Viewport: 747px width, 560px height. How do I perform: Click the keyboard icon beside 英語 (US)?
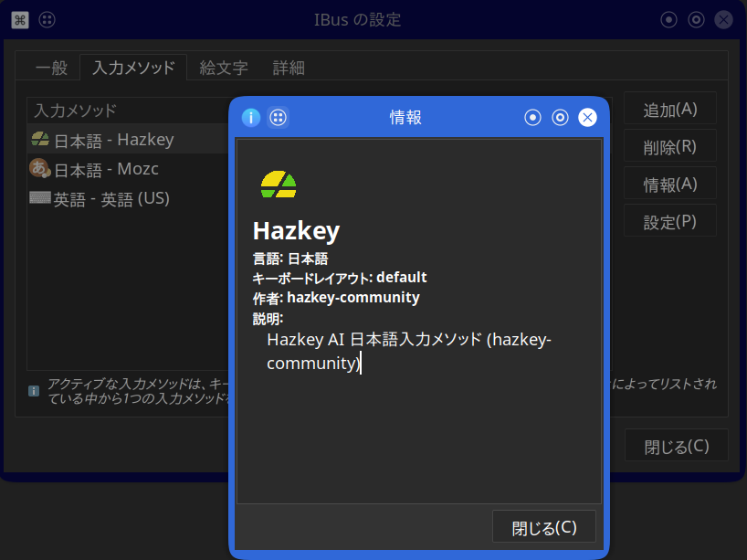(40, 198)
